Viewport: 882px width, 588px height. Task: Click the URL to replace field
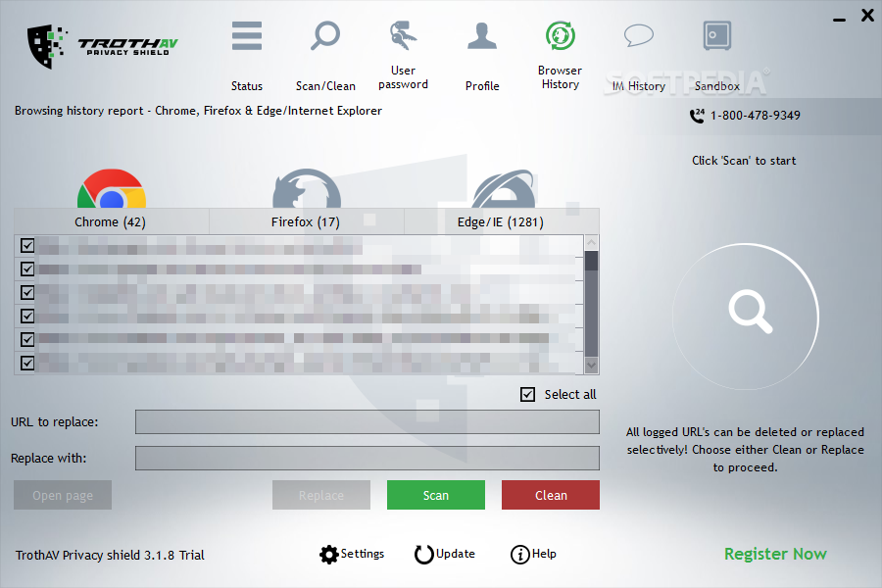click(x=367, y=422)
